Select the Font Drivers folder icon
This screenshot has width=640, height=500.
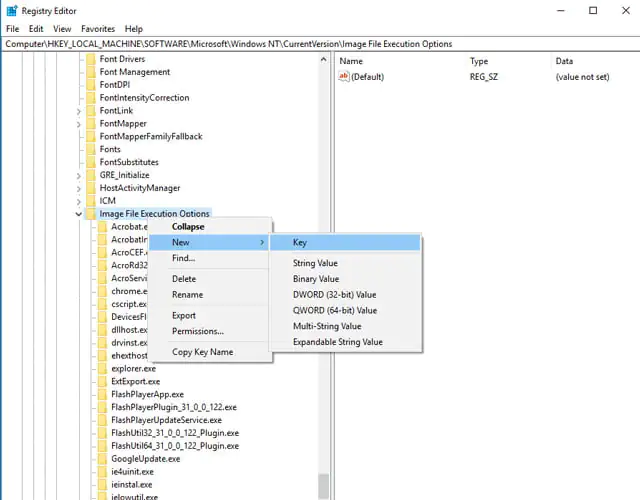coord(90,59)
